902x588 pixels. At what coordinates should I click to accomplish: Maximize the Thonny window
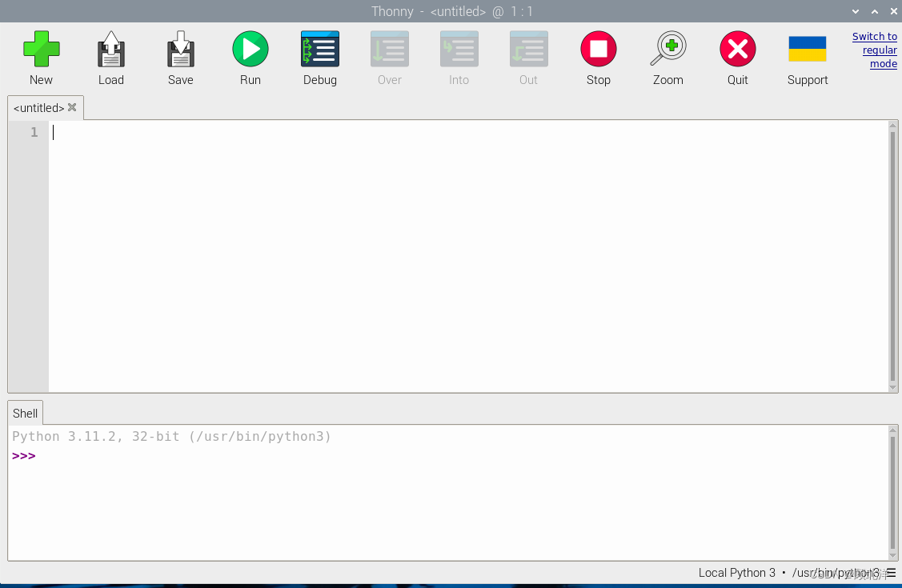[874, 11]
